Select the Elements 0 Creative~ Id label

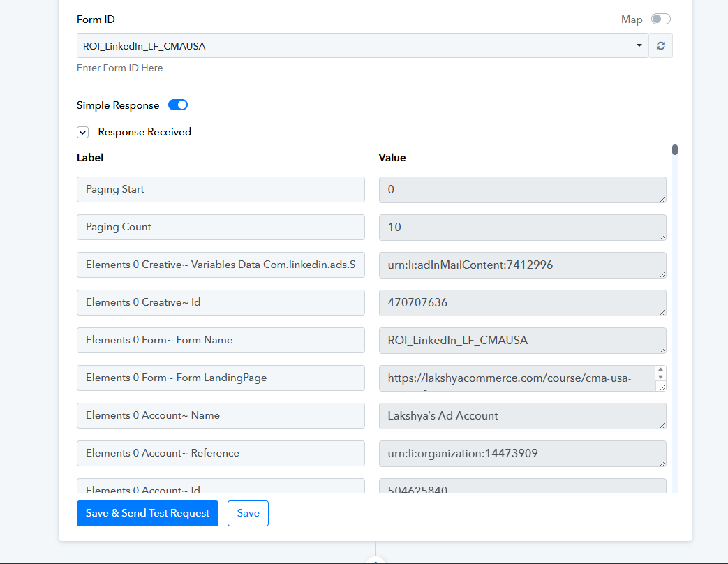pos(221,302)
